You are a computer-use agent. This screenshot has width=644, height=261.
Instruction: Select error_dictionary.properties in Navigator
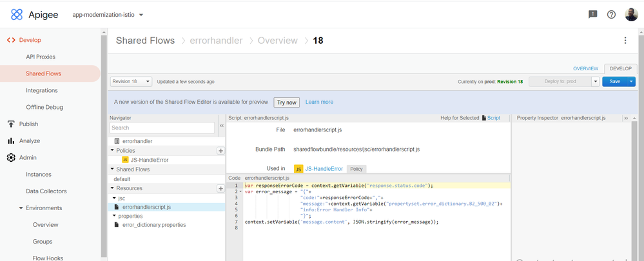pyautogui.click(x=154, y=225)
